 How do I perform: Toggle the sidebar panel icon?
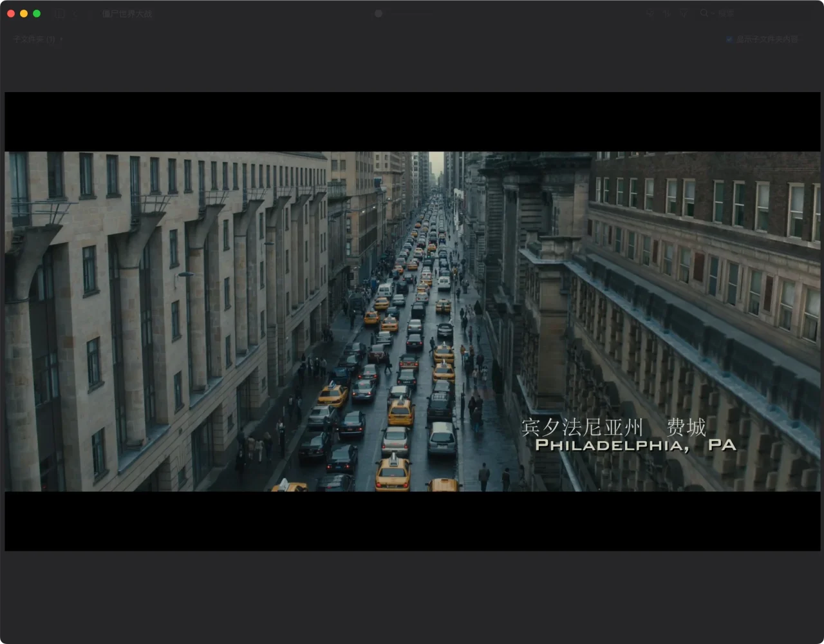click(59, 14)
